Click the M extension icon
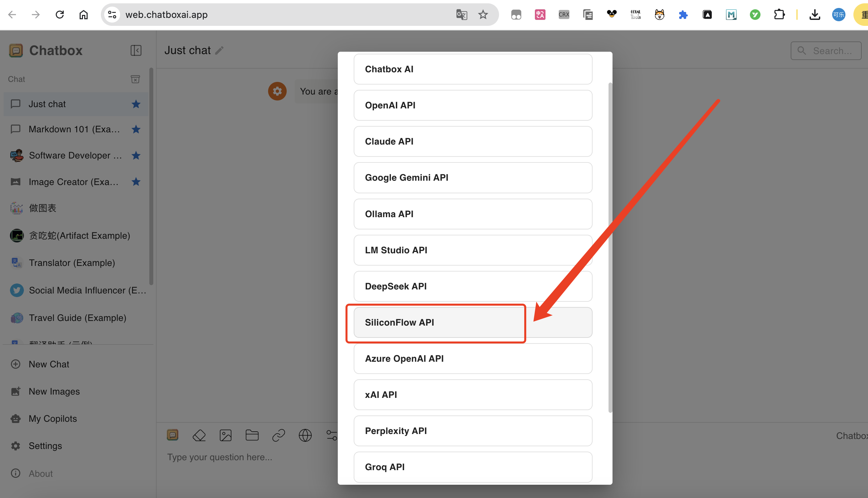868x498 pixels. point(731,15)
